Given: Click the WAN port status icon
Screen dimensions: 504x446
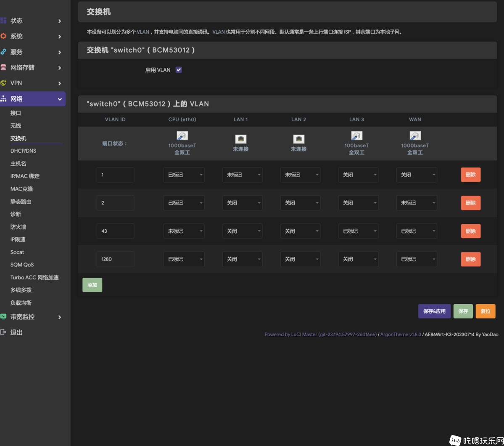Looking at the screenshot, I should pyautogui.click(x=415, y=136).
